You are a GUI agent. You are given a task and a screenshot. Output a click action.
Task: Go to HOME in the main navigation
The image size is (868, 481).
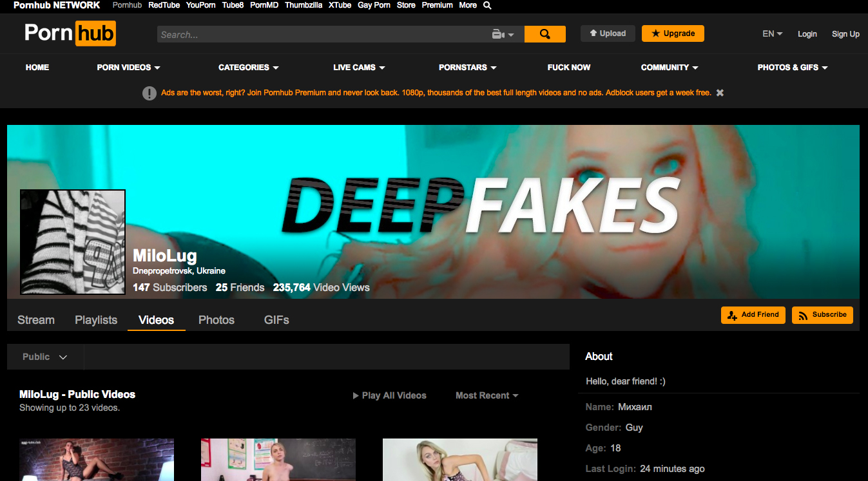coord(37,68)
